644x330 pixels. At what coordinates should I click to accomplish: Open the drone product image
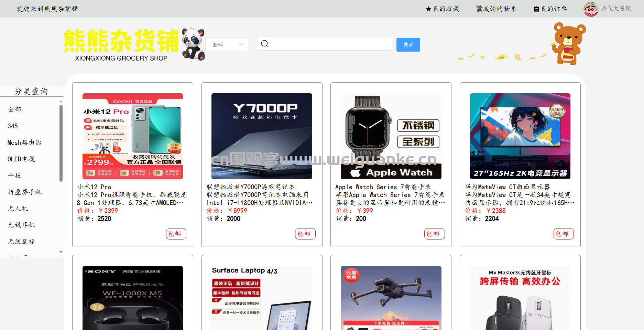391,298
